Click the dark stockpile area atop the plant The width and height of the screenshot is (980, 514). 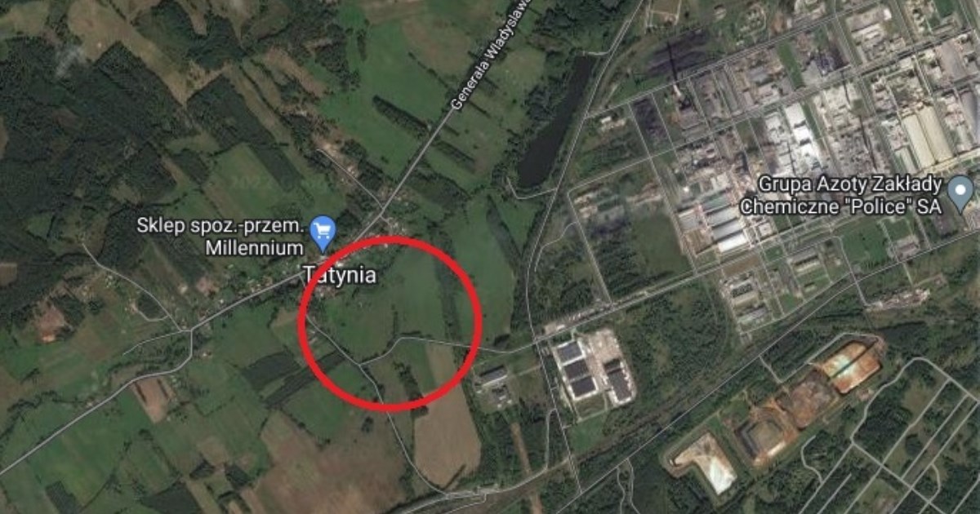tap(678, 53)
